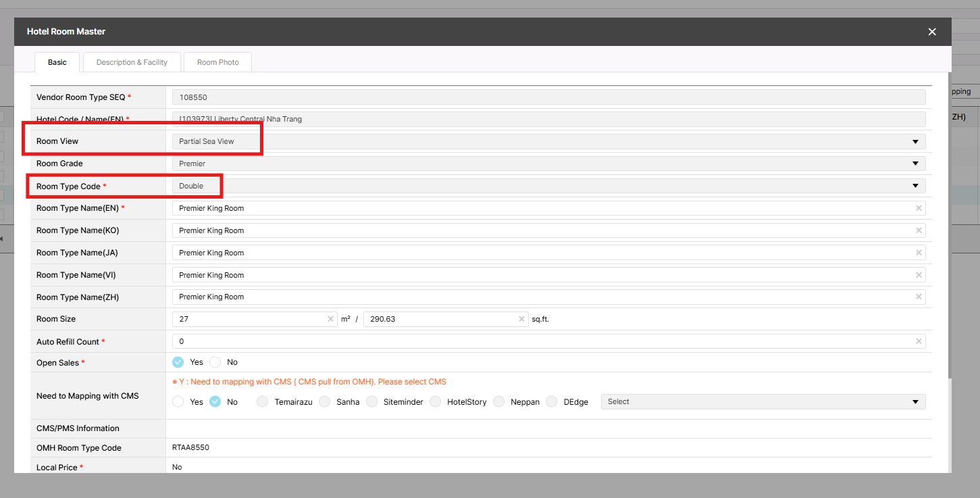Image resolution: width=980 pixels, height=498 pixels.
Task: Choose Yes for Need to Mapping with CMS
Action: point(178,401)
